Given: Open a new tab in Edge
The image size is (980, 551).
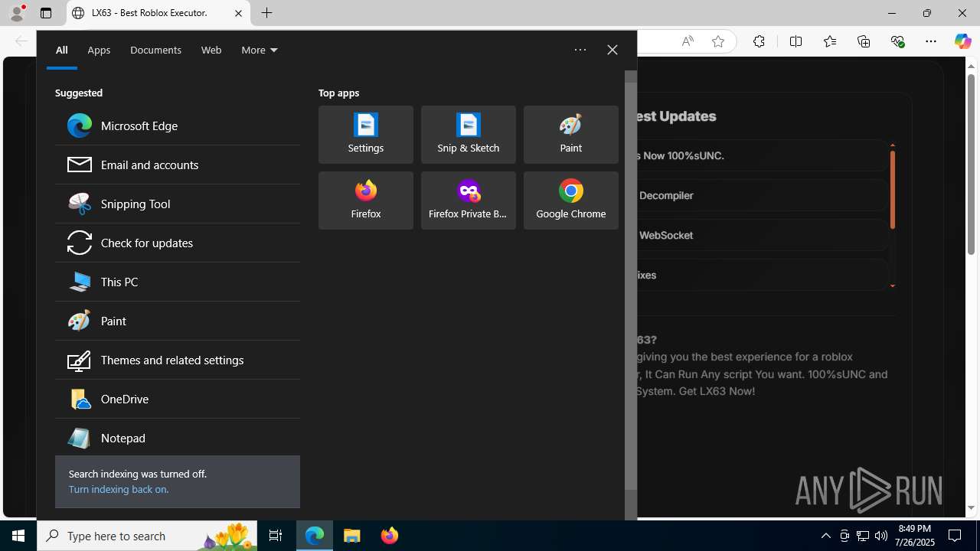Looking at the screenshot, I should (x=266, y=13).
